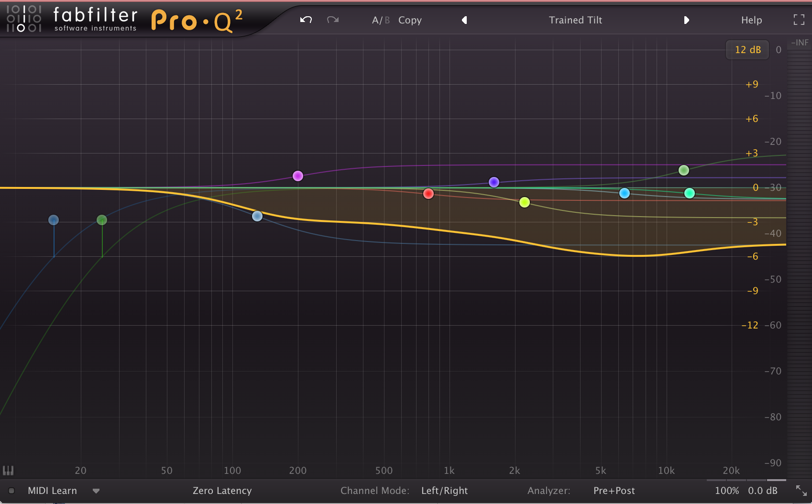Select the dark blue high-pass band node
This screenshot has width=812, height=504.
pos(54,220)
